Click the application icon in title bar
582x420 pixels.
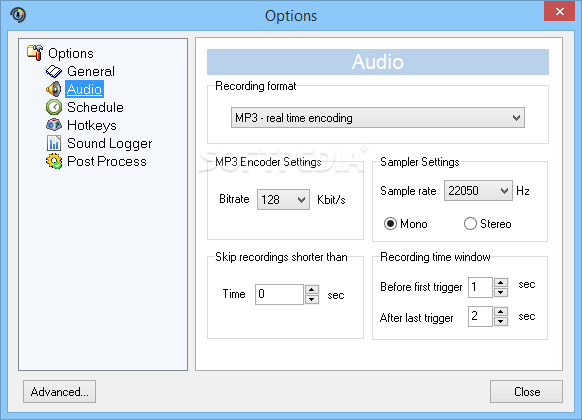[x=18, y=15]
